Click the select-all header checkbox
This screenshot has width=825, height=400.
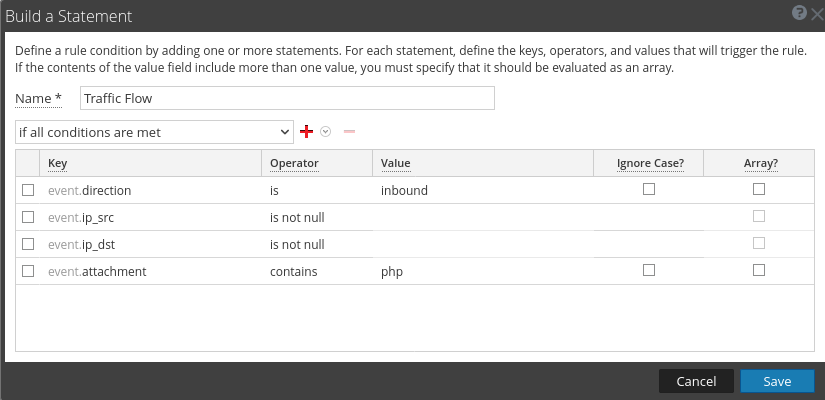coord(28,163)
